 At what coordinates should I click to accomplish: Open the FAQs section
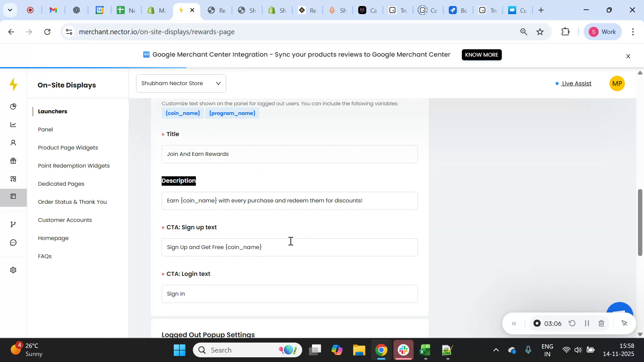click(x=45, y=256)
